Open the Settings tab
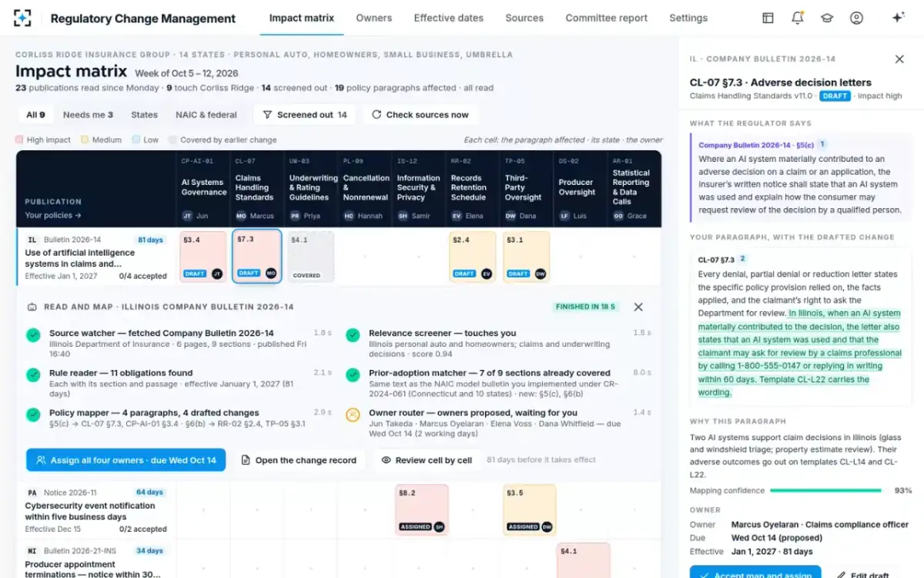The height and width of the screenshot is (578, 924). pyautogui.click(x=688, y=18)
